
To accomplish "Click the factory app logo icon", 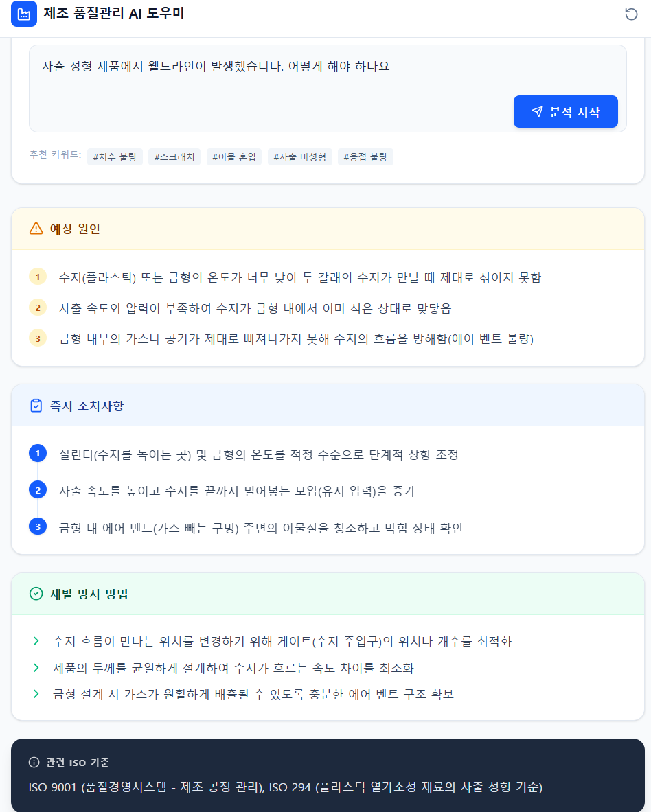I will coord(24,14).
